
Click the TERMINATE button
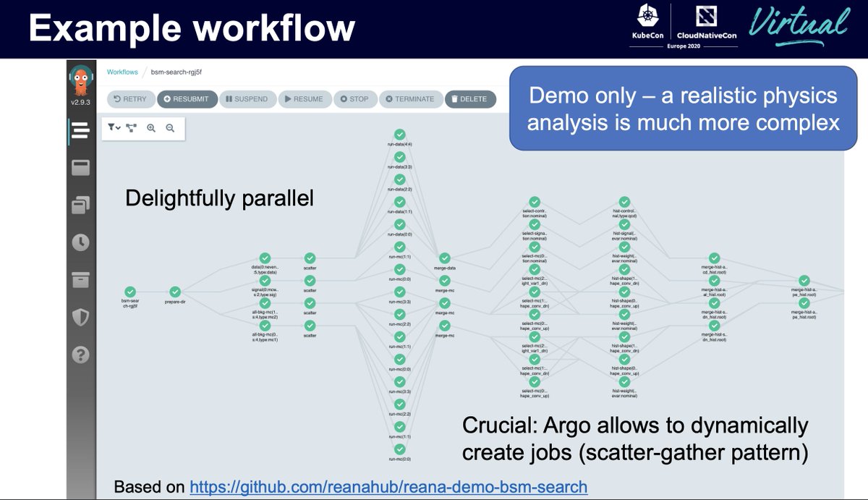tap(409, 99)
